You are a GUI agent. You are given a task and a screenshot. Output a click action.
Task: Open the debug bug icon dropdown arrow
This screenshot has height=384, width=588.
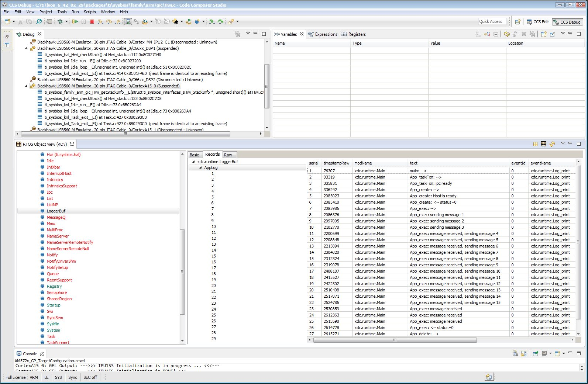click(x=66, y=22)
